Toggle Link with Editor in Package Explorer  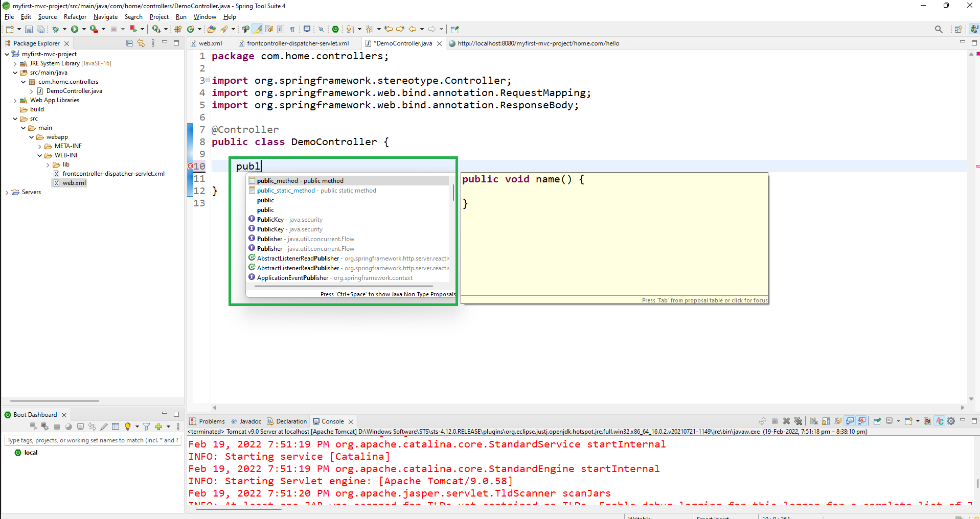[x=141, y=43]
